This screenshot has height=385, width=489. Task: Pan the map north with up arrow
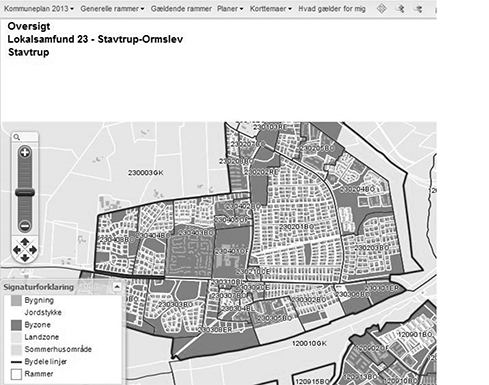click(x=25, y=242)
